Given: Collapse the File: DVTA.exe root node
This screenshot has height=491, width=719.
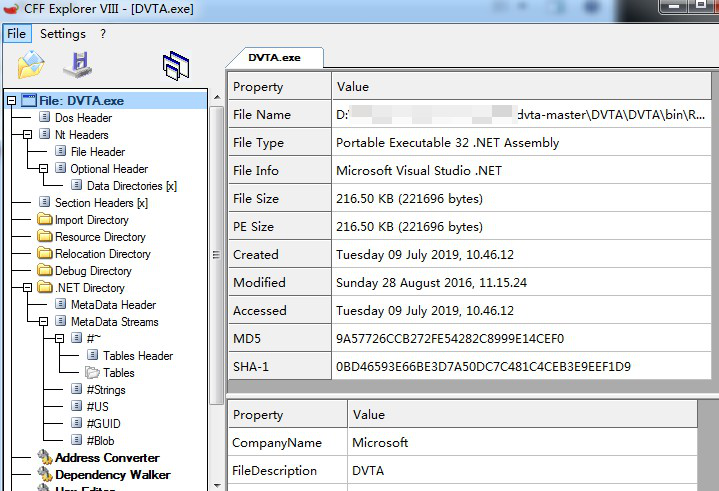Looking at the screenshot, I should (x=11, y=101).
